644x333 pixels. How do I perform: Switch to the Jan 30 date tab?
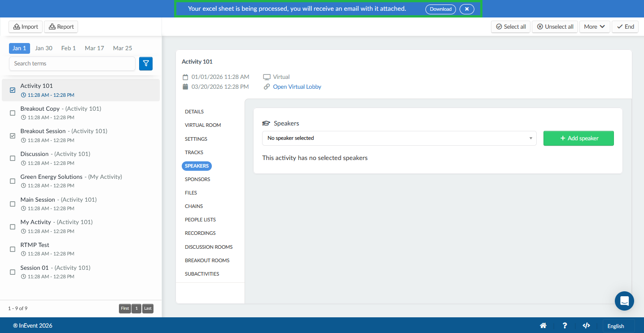point(44,48)
